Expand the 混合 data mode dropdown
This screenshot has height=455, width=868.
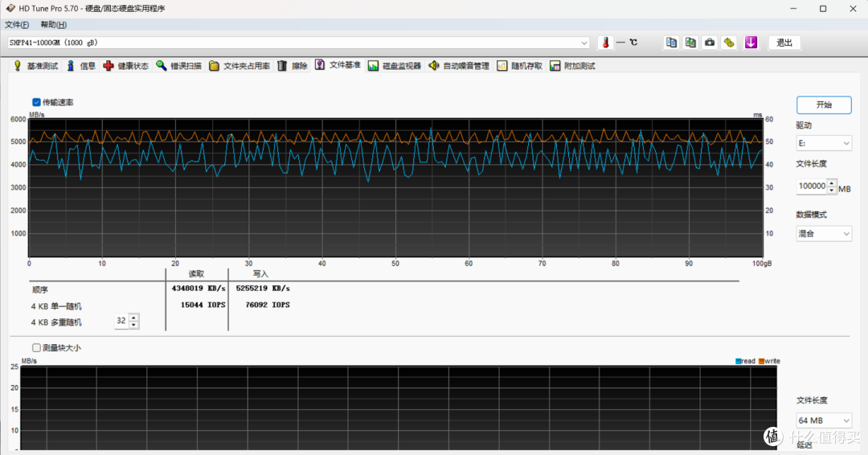point(824,234)
